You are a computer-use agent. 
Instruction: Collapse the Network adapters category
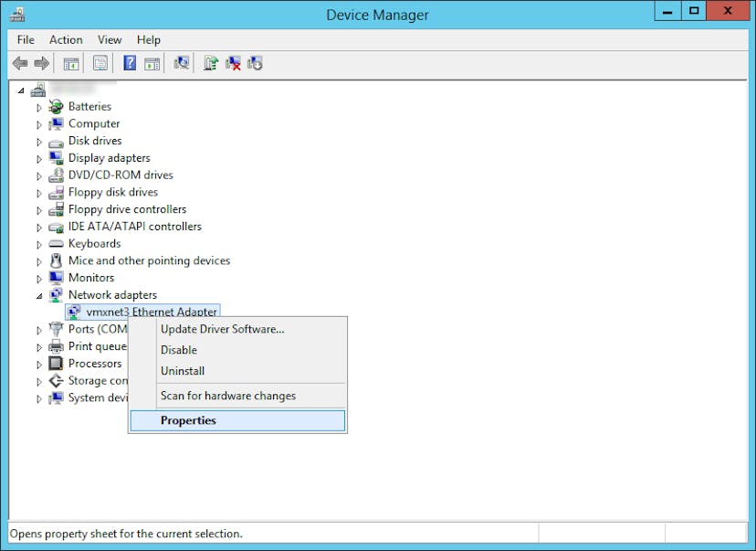[x=39, y=295]
